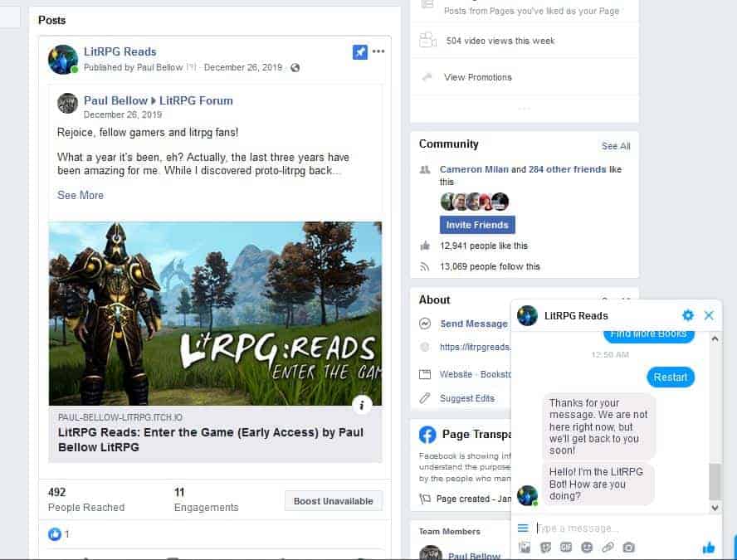The width and height of the screenshot is (737, 560).
Task: Click the Facebook logo in Page Transparency
Action: tap(427, 435)
